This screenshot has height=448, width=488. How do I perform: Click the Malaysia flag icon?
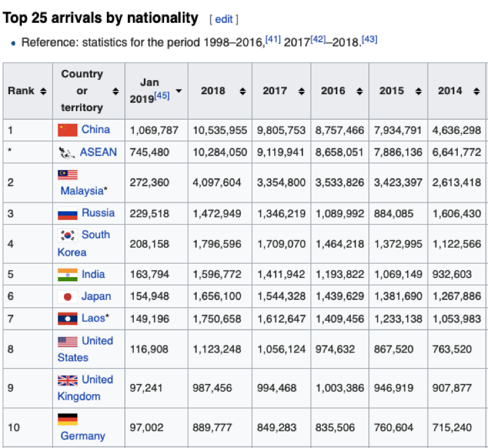[x=67, y=175]
